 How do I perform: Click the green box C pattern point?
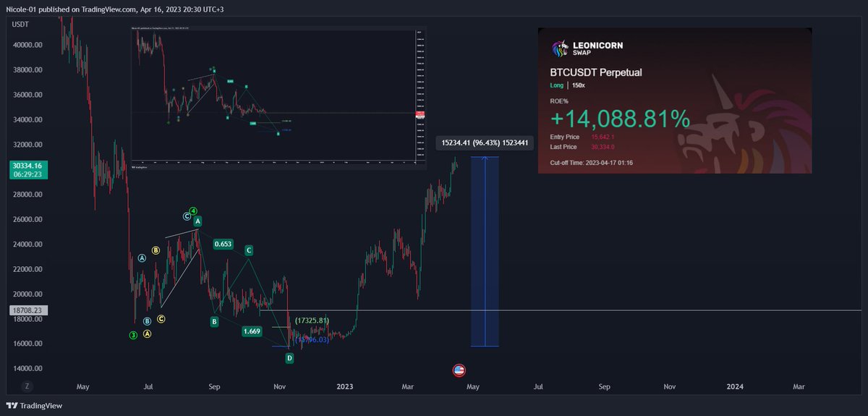coord(249,250)
